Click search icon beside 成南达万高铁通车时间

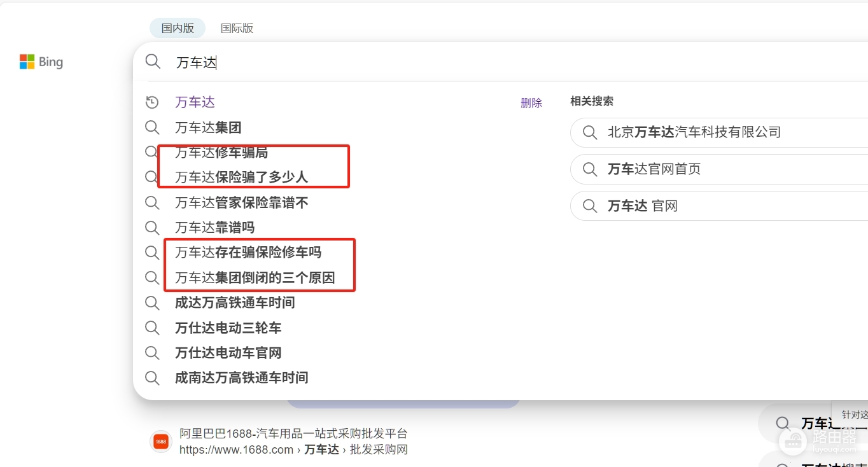152,378
